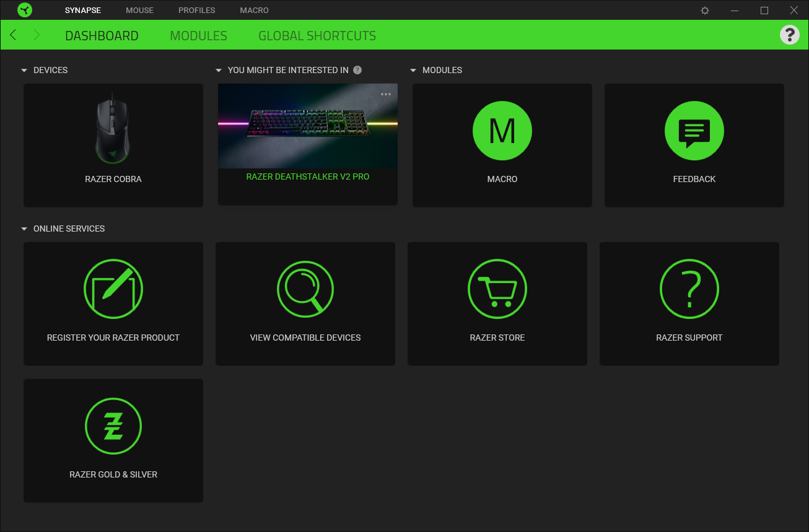The image size is (809, 532).
Task: Open the Razer Store cart icon
Action: [x=497, y=289]
